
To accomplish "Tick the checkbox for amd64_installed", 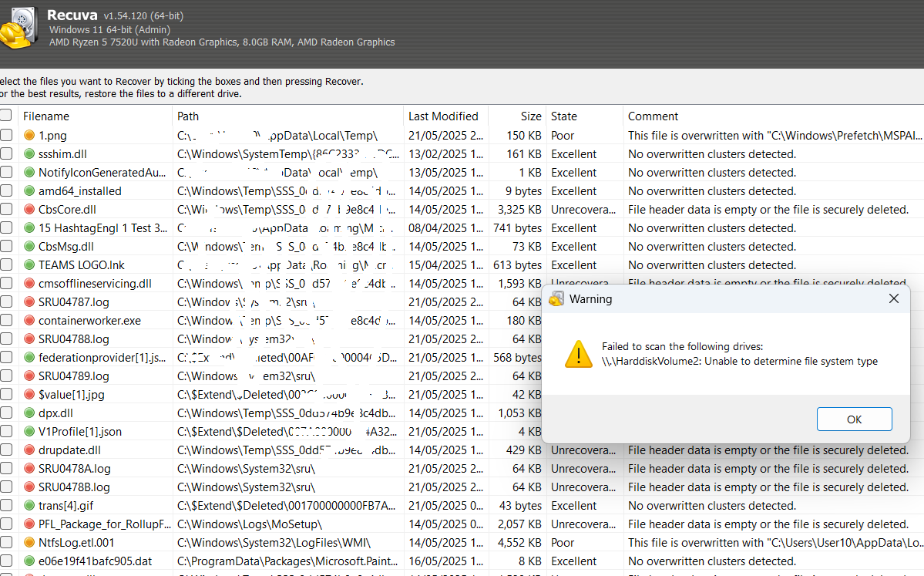I will pos(6,190).
